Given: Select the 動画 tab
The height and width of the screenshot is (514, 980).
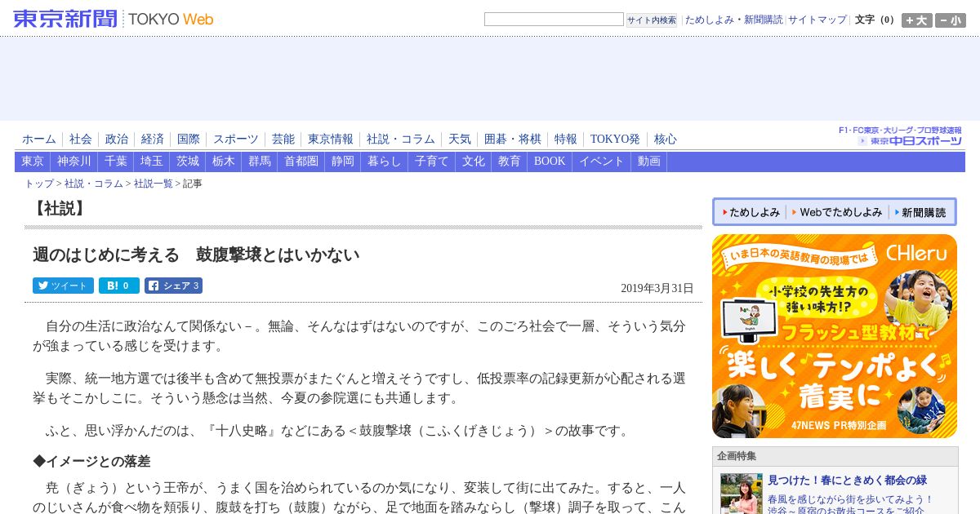Looking at the screenshot, I should tap(649, 162).
